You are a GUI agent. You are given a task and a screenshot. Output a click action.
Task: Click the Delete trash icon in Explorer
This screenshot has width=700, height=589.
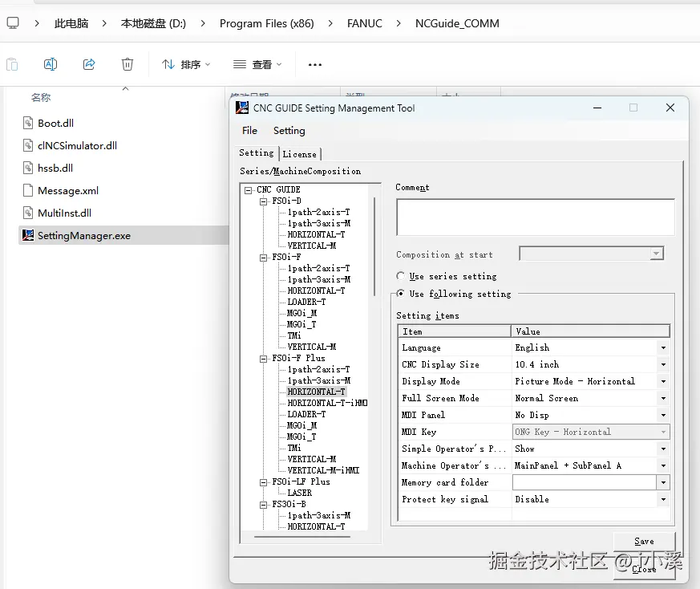tap(127, 64)
